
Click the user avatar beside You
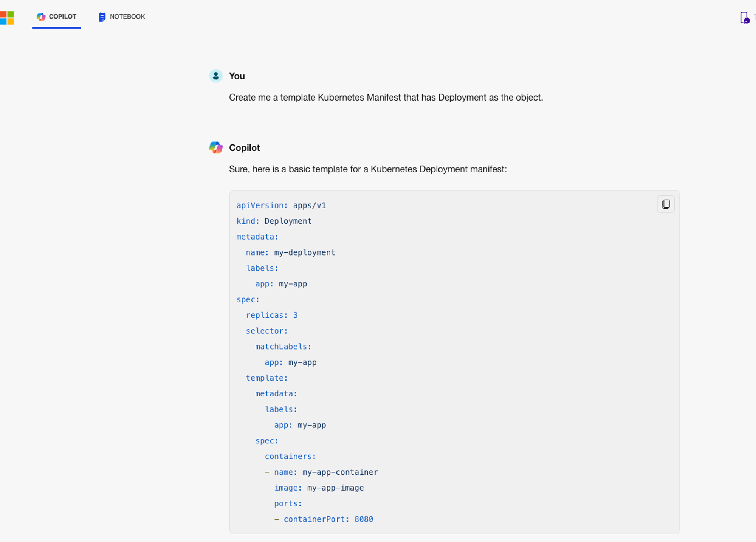pos(216,76)
